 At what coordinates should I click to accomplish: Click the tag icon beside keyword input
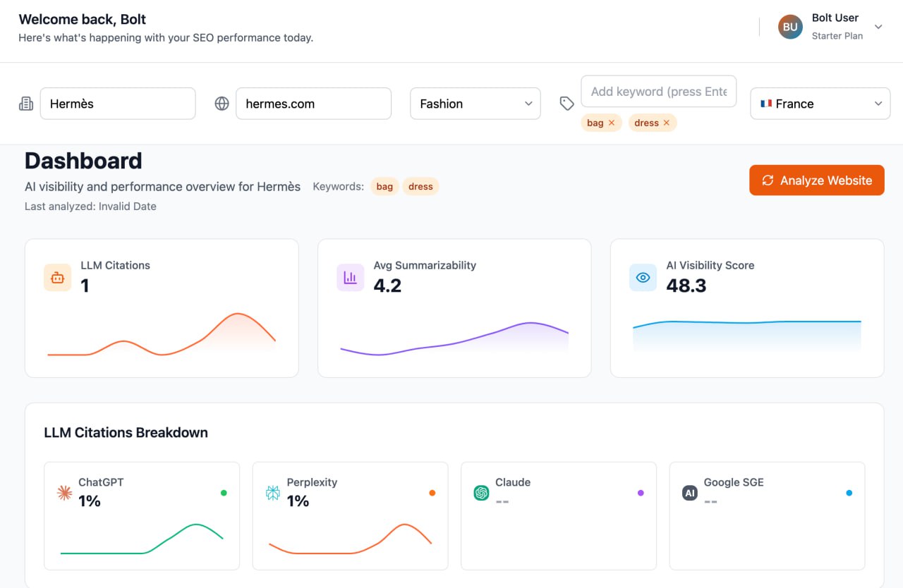point(566,104)
